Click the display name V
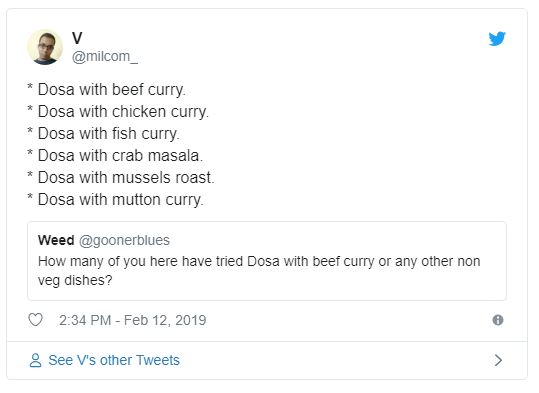 click(77, 38)
